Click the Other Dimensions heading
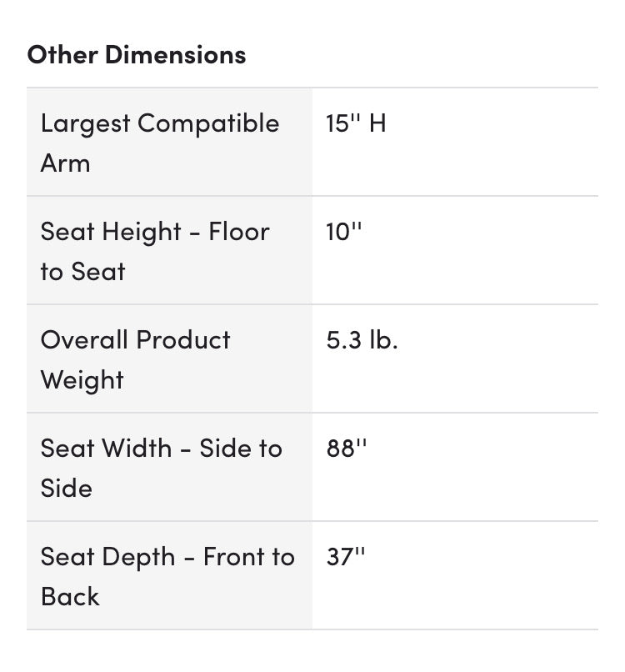625x672 pixels. coord(136,55)
